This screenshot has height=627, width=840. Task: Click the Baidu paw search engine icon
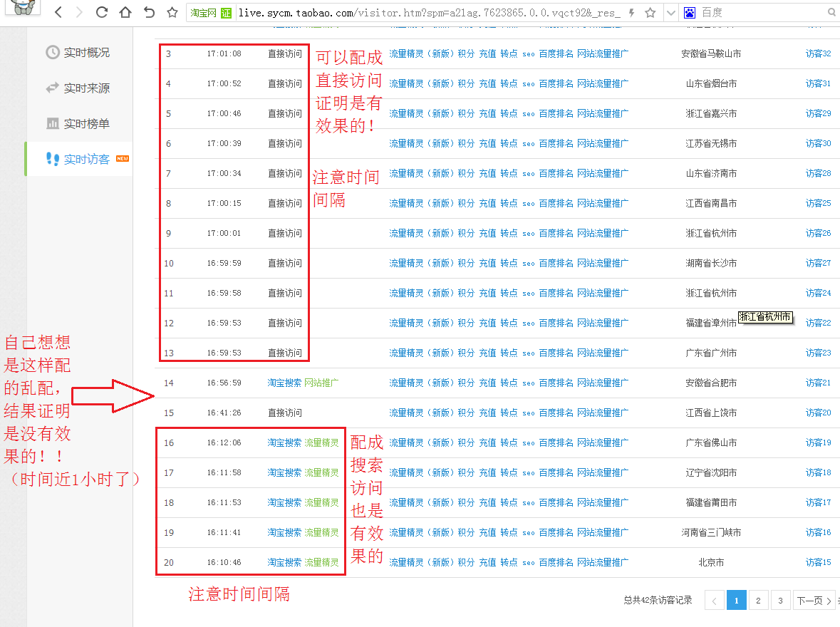(x=690, y=13)
